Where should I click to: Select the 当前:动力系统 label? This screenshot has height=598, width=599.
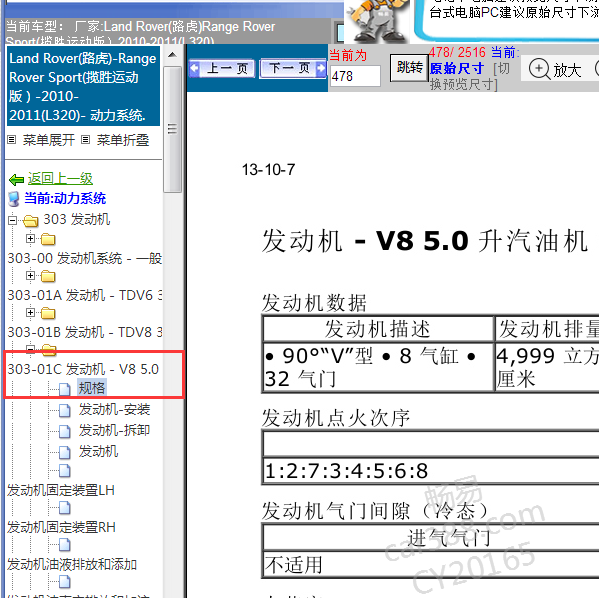(65, 198)
